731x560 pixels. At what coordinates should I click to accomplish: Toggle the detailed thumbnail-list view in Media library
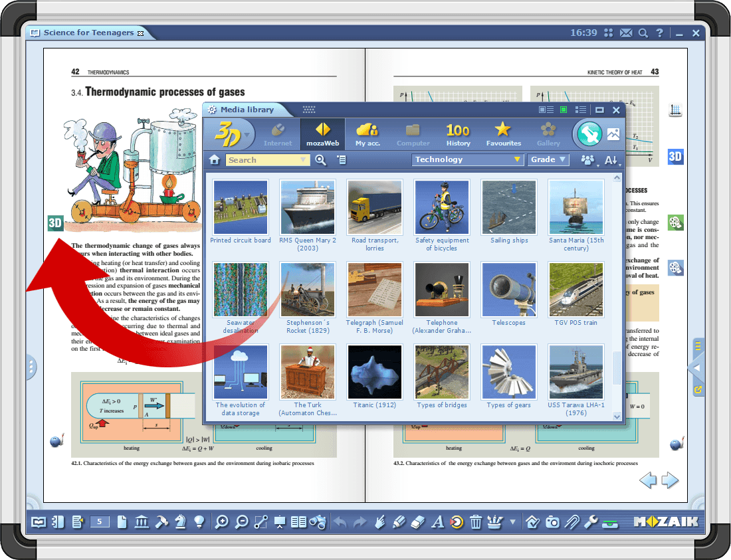546,110
